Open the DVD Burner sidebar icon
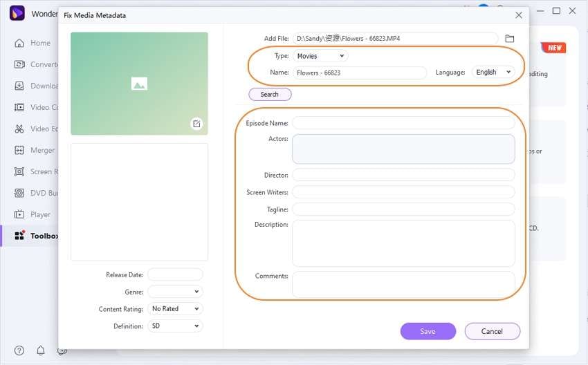 click(x=19, y=193)
